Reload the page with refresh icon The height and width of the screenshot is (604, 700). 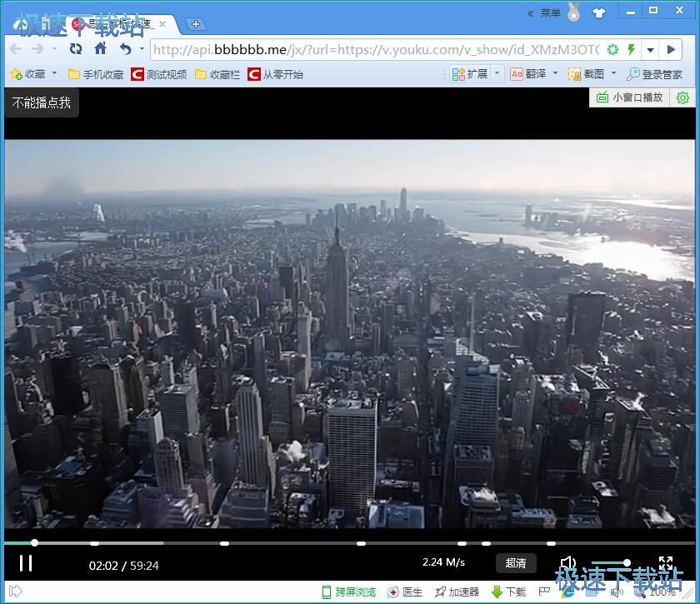click(x=76, y=49)
